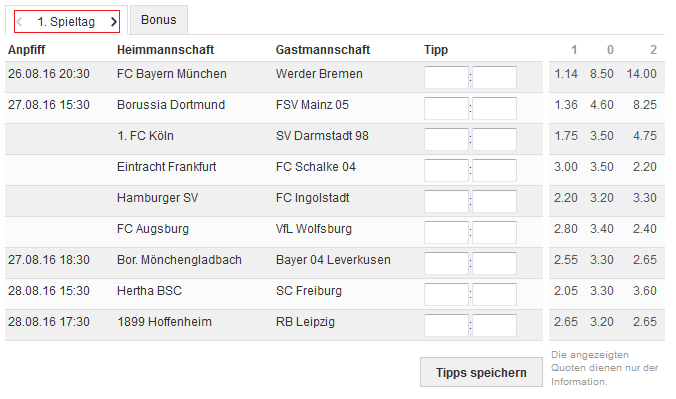This screenshot has height=399, width=676.
Task: Select the Tipp column header
Action: [436, 50]
